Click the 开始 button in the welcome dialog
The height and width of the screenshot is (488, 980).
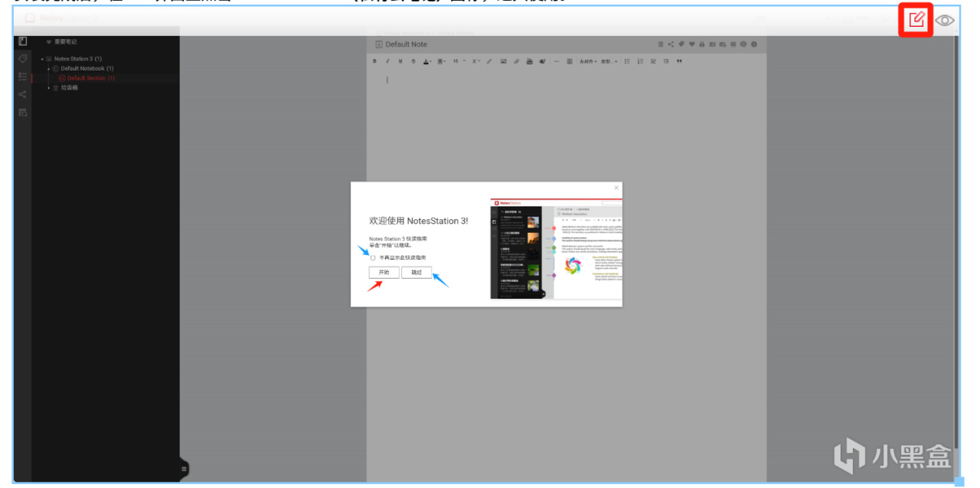pyautogui.click(x=384, y=272)
